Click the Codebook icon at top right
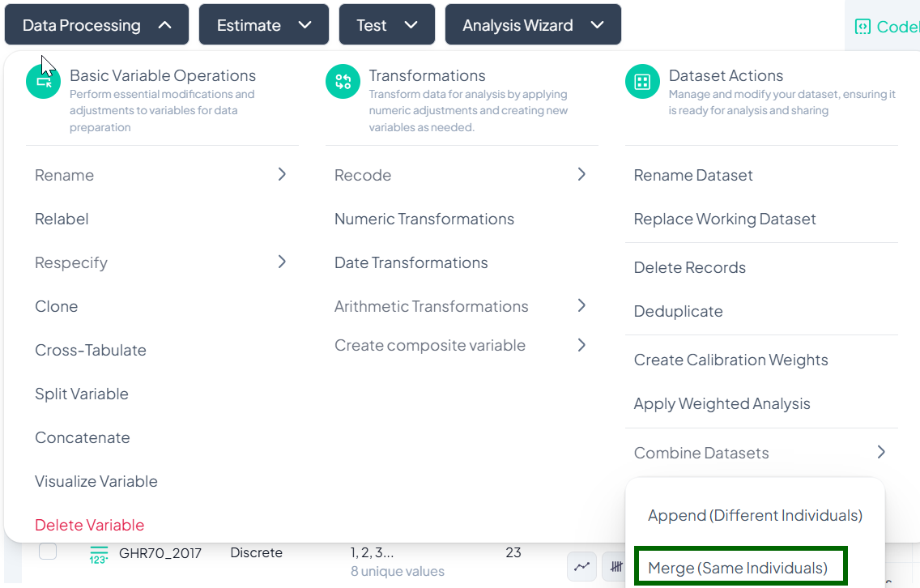The height and width of the screenshot is (588, 920). [862, 27]
